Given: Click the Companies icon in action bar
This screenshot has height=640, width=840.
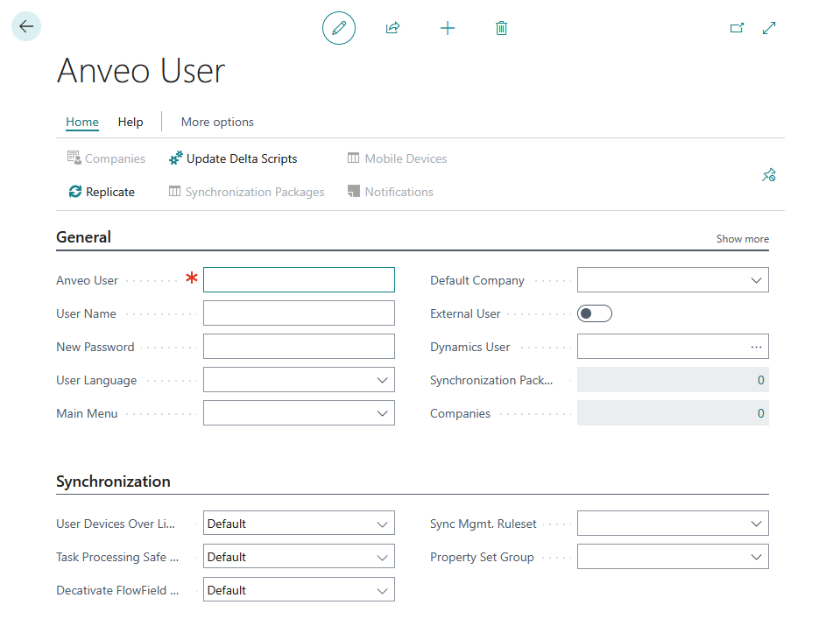Looking at the screenshot, I should coord(74,158).
